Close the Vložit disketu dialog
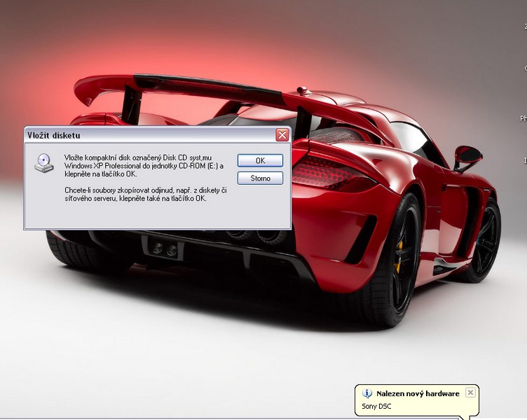 282,135
